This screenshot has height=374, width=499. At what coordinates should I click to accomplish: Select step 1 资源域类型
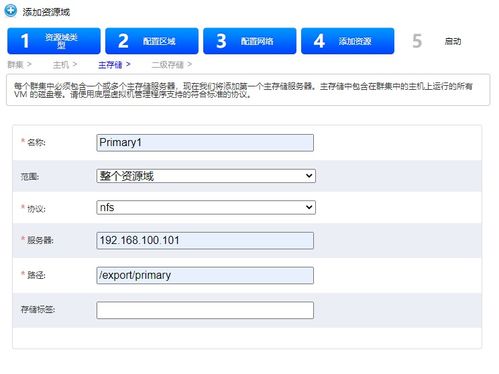54,41
